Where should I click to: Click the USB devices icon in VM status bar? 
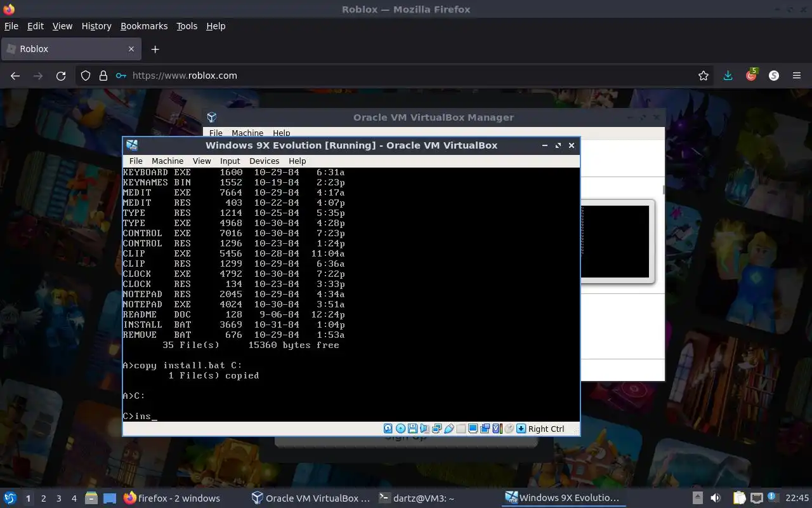[449, 429]
